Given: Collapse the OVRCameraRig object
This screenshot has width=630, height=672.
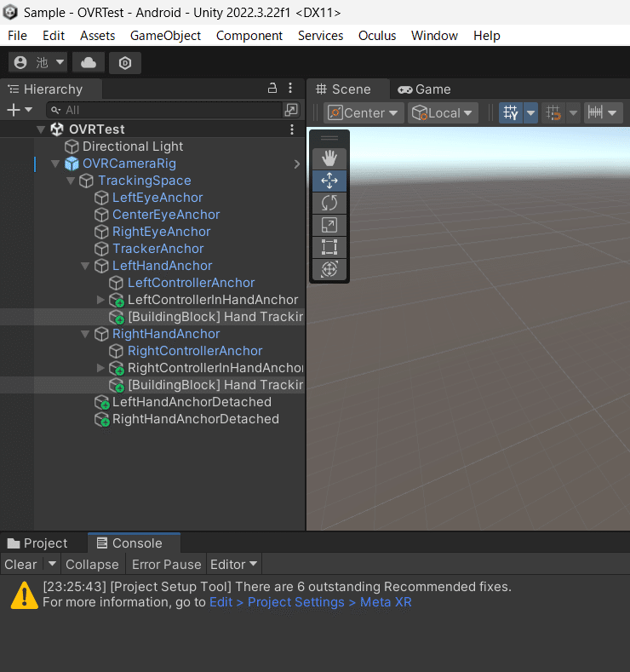Looking at the screenshot, I should pyautogui.click(x=55, y=164).
